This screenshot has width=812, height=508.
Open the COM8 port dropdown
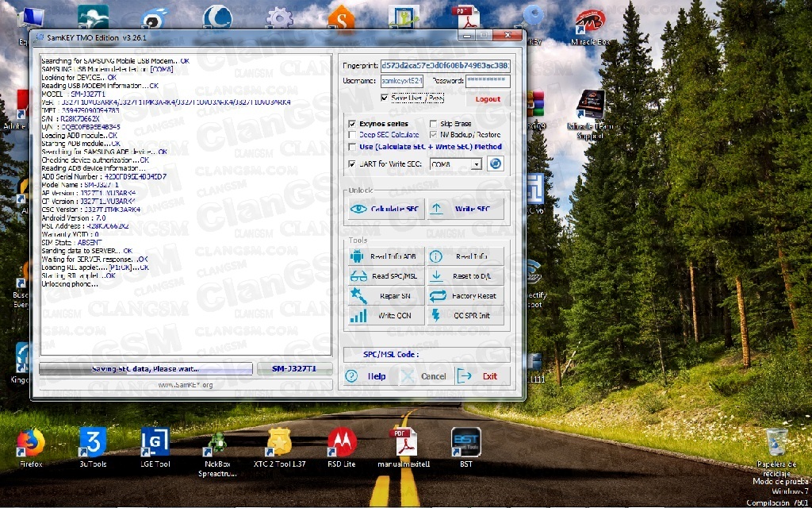[x=477, y=164]
